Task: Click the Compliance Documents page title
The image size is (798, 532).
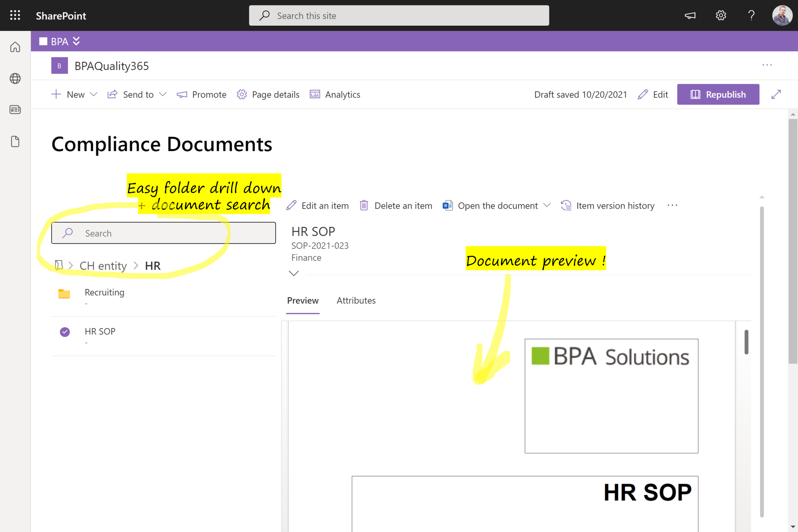Action: click(162, 144)
